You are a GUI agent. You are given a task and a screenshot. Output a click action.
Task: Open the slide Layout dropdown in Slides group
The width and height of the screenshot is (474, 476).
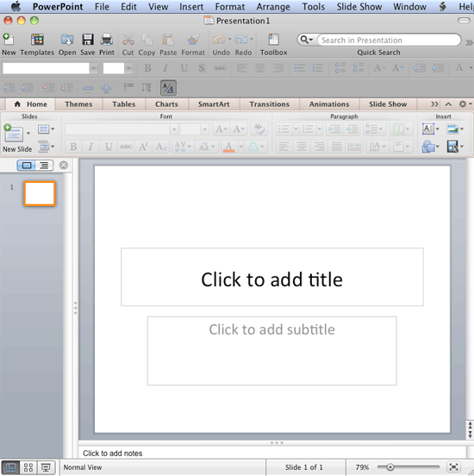click(x=46, y=129)
